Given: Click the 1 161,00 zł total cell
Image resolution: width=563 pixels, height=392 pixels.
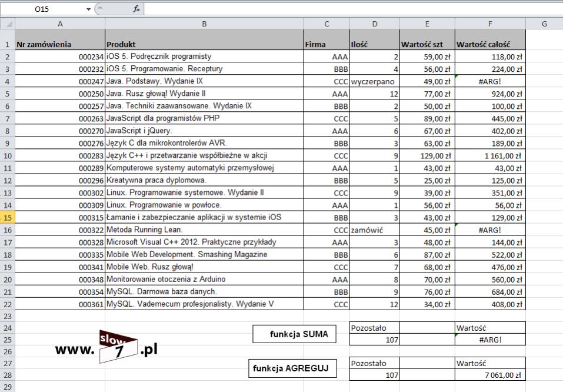Looking at the screenshot, I should pyautogui.click(x=490, y=155).
